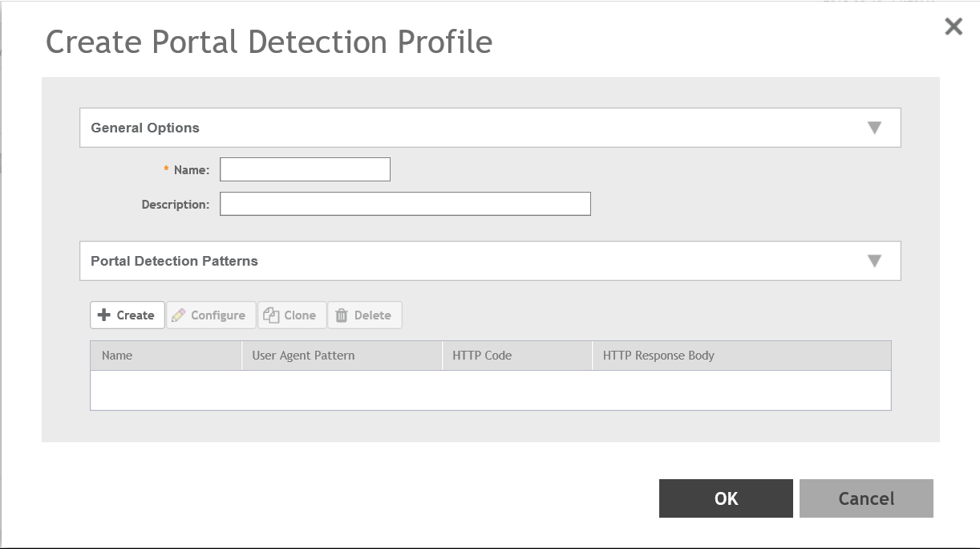980x549 pixels.
Task: Click inside the Description input box
Action: (x=405, y=204)
